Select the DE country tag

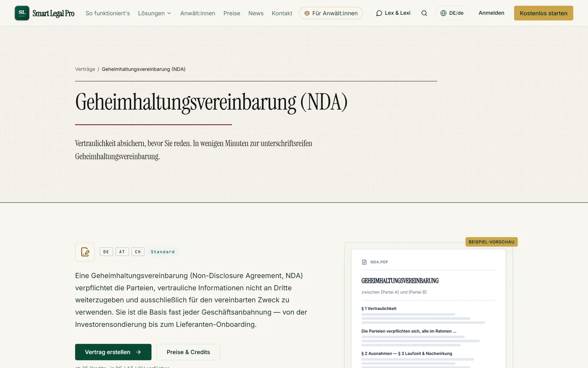pyautogui.click(x=106, y=252)
